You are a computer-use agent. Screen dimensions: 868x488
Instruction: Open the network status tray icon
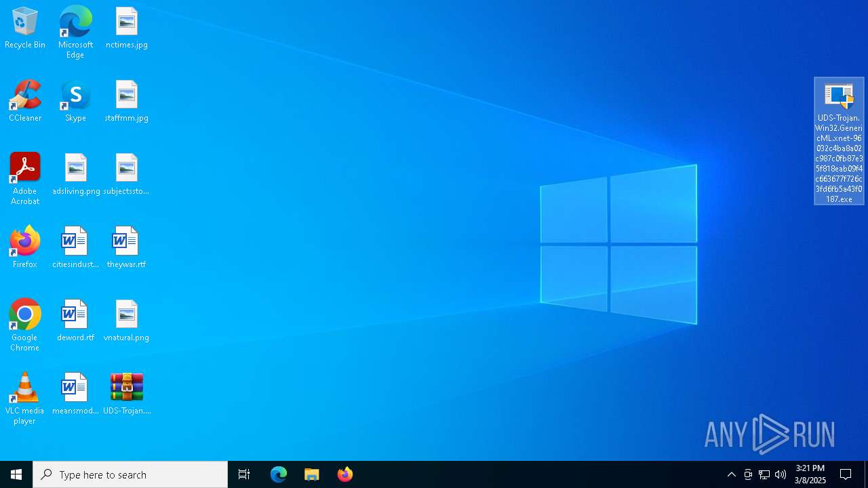[x=764, y=474]
